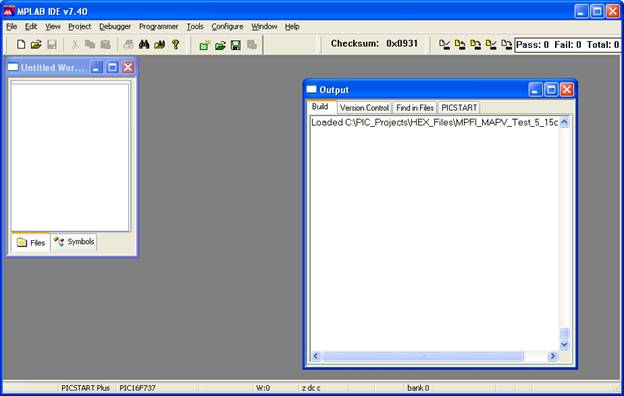
Task: Open the Programmer menu
Action: point(158,26)
